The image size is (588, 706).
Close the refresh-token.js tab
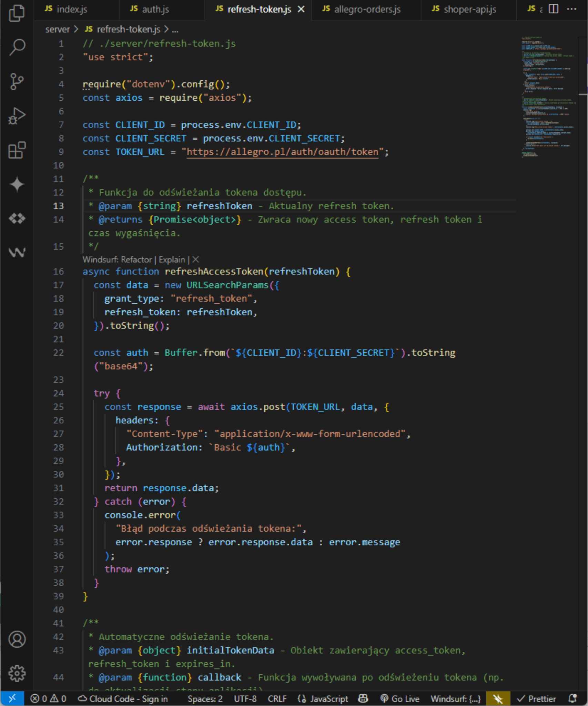pyautogui.click(x=301, y=9)
